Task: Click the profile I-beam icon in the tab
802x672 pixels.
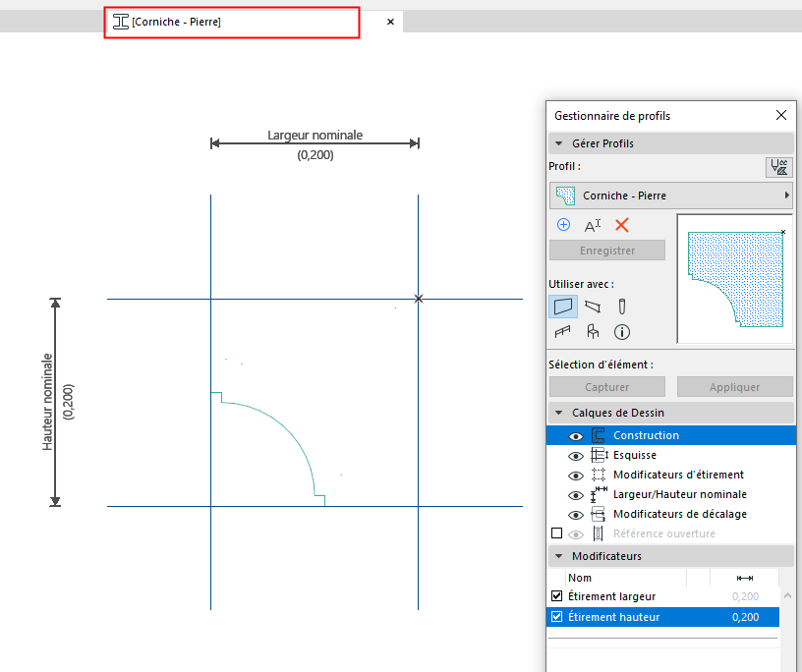Action: click(x=121, y=22)
